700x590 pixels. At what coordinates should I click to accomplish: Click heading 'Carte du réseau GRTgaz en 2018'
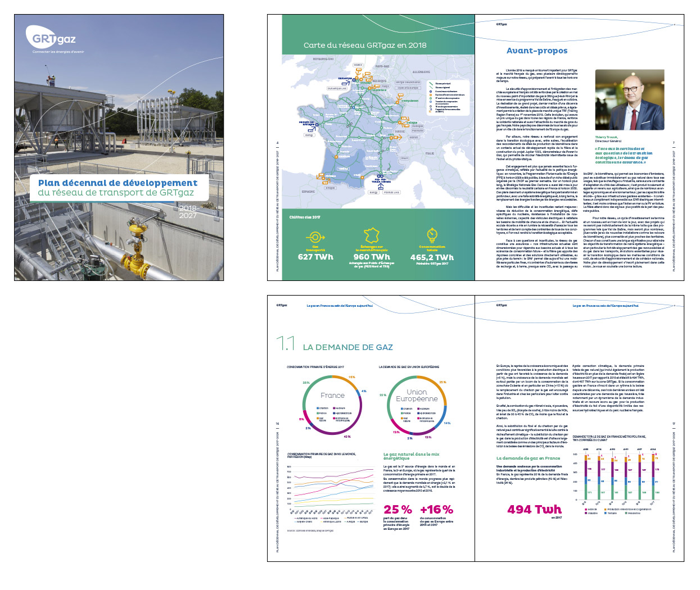point(365,45)
